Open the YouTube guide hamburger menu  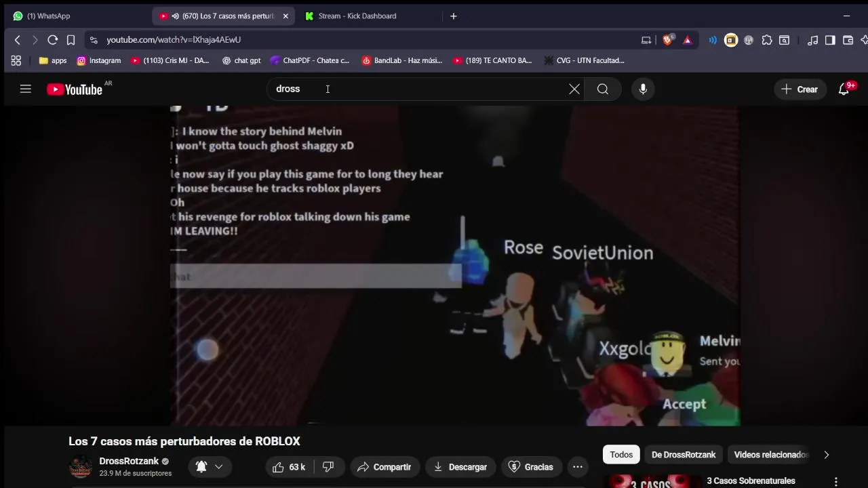[x=26, y=89]
